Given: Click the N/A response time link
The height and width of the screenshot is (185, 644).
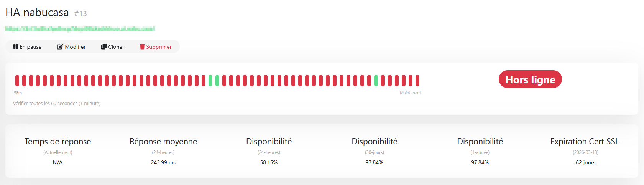Looking at the screenshot, I should click(x=58, y=163).
